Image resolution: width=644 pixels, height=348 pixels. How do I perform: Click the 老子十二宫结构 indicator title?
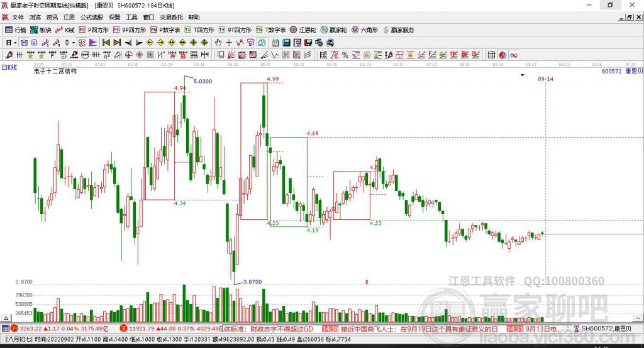tap(55, 71)
